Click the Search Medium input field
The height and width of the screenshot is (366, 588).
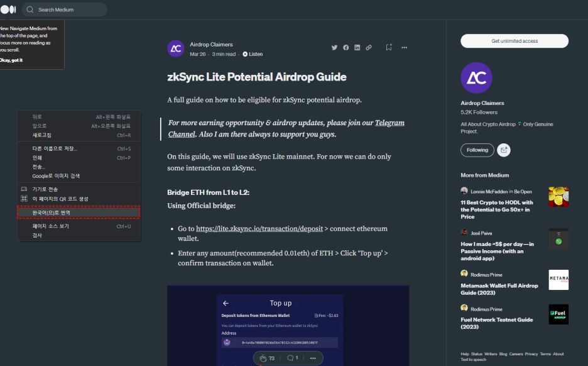(x=65, y=10)
